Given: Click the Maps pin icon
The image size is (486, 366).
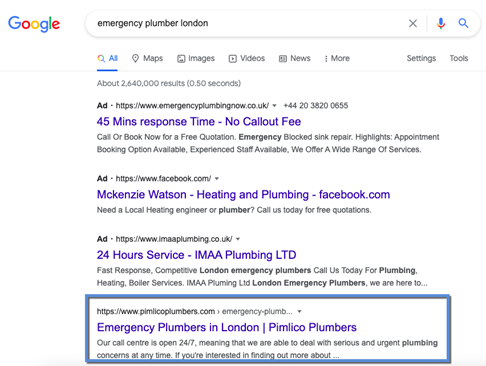Looking at the screenshot, I should 135,58.
